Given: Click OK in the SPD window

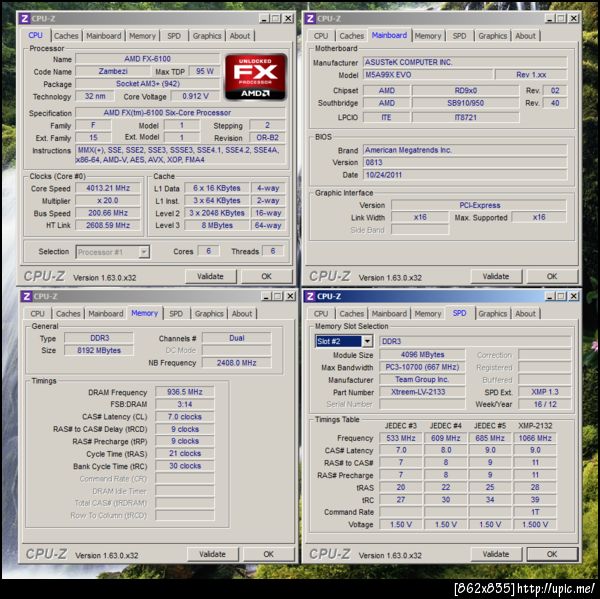Looking at the screenshot, I should pyautogui.click(x=552, y=554).
